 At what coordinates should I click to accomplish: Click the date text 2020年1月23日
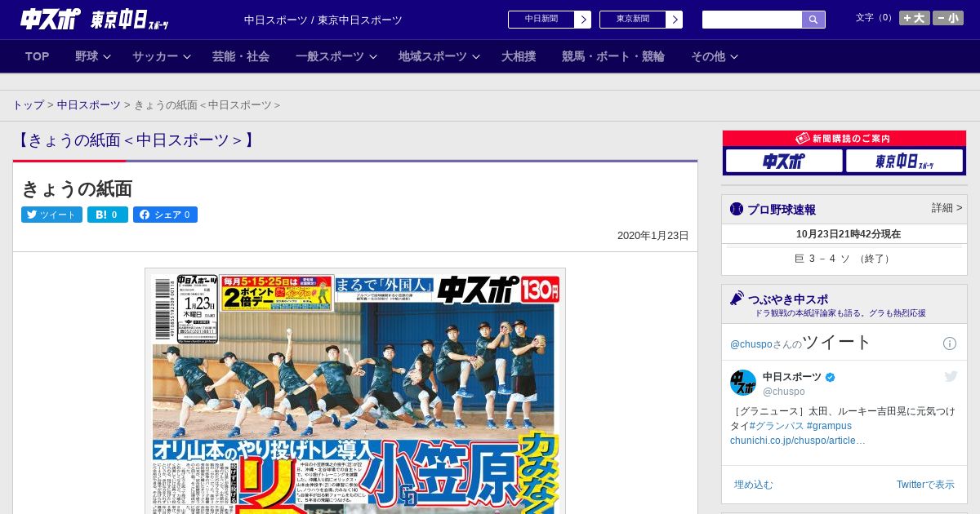(653, 236)
